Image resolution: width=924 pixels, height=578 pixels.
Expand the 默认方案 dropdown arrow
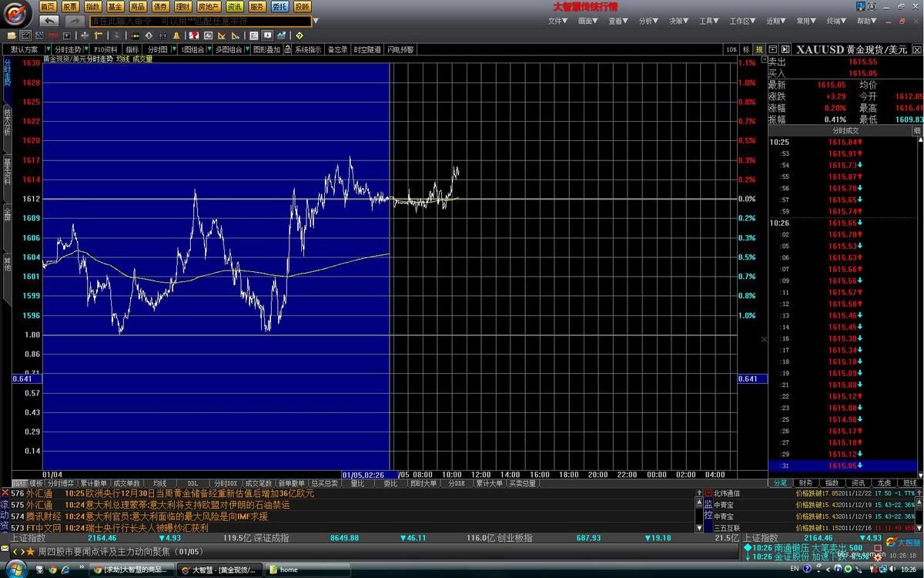click(46, 49)
